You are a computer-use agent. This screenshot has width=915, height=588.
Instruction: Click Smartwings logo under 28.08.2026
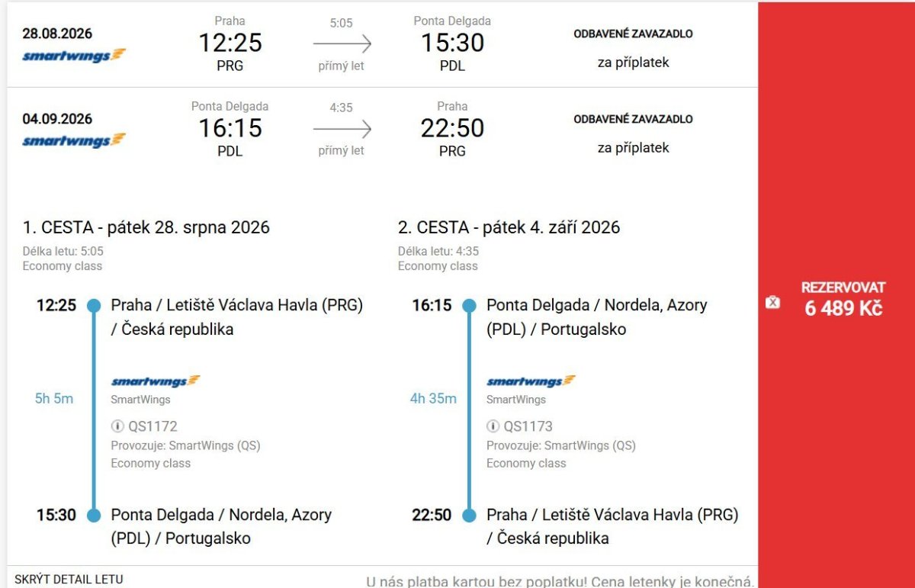pyautogui.click(x=74, y=56)
